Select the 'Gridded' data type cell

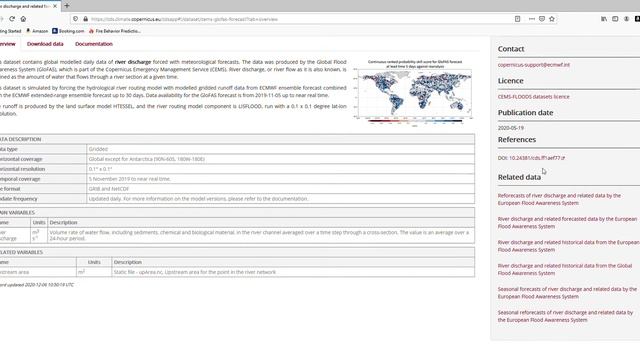[280, 149]
